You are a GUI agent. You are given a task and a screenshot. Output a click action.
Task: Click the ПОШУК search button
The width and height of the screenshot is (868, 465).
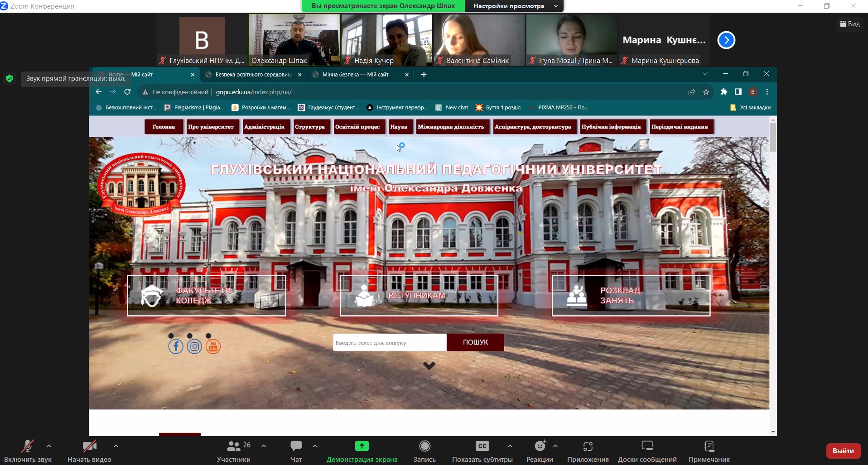pyautogui.click(x=475, y=343)
